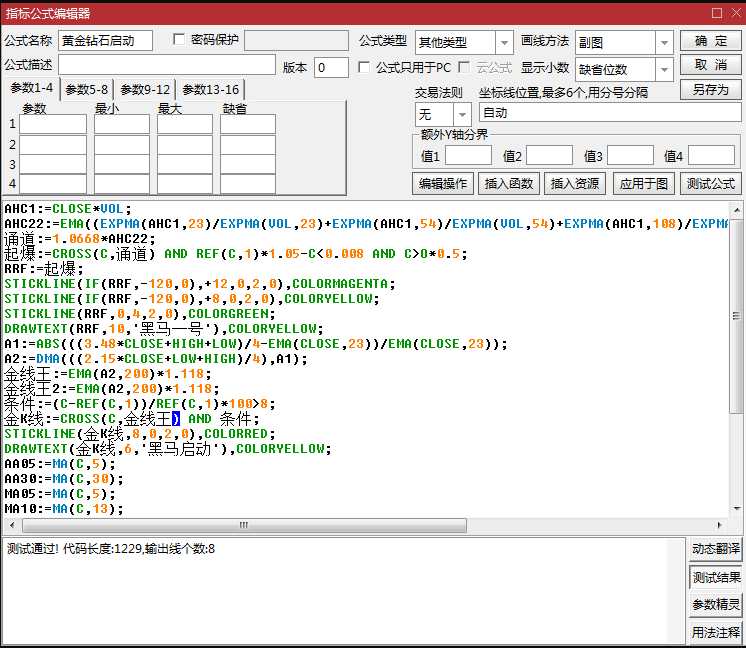
Task: Click the 值2 input field
Action: [549, 156]
